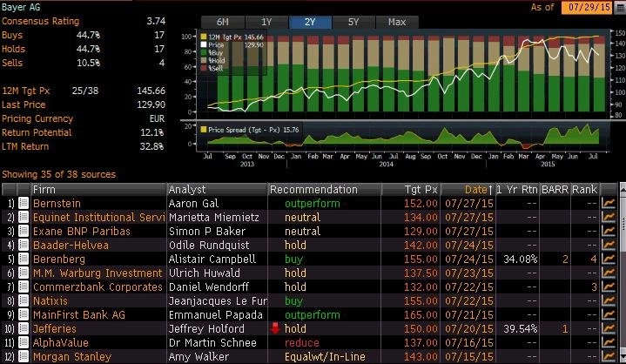Viewport: 626px width, 364px height.
Task: Open the chart icon for Equinet row
Action: pyautogui.click(x=609, y=217)
